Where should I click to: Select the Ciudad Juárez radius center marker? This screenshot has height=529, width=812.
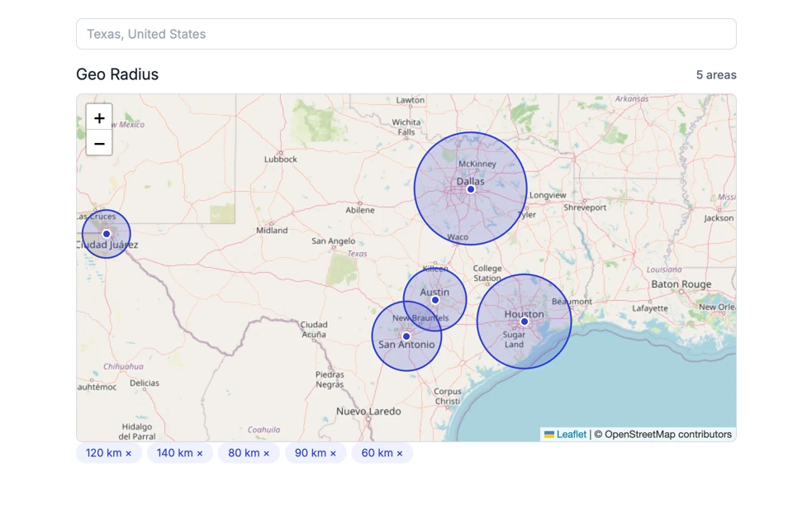[x=107, y=234]
